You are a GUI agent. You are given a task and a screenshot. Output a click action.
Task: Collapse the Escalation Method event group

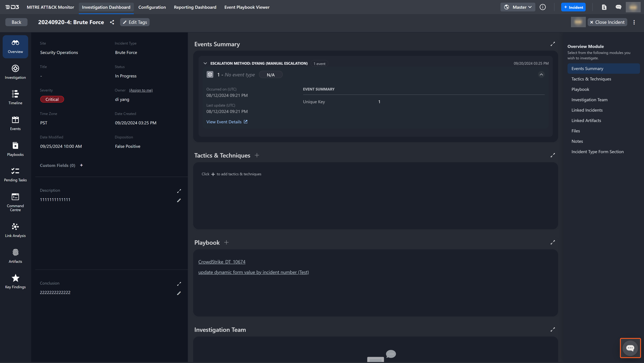pyautogui.click(x=205, y=63)
